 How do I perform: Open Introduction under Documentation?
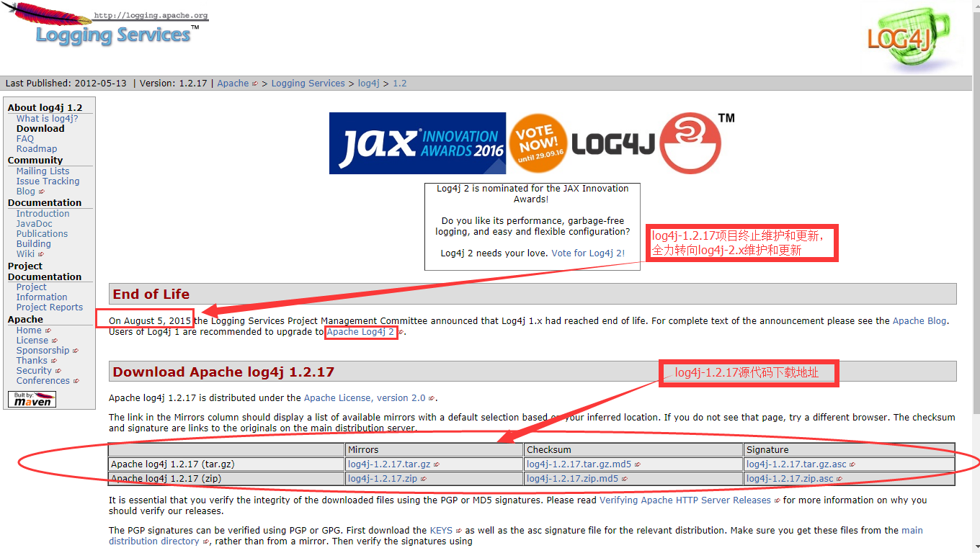coord(43,214)
